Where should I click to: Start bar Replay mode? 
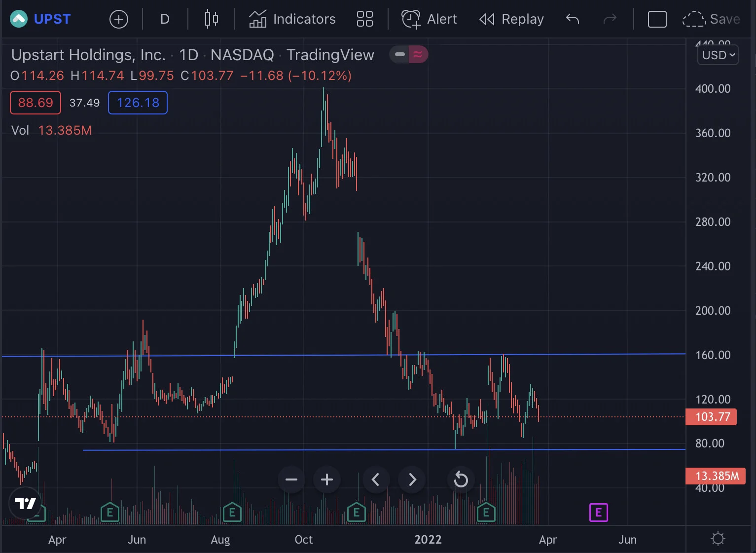[x=511, y=19]
